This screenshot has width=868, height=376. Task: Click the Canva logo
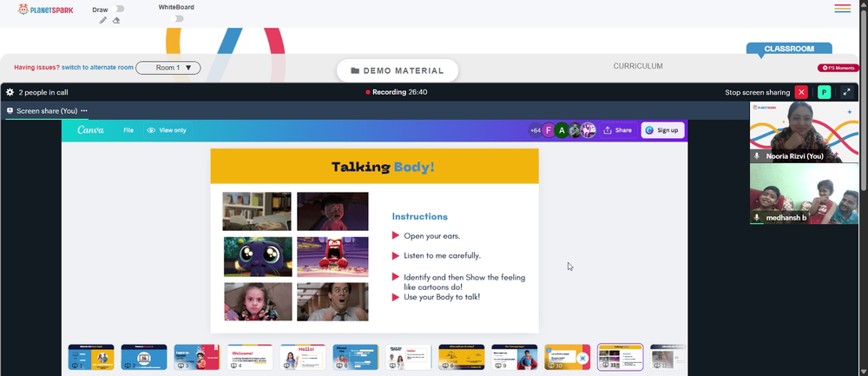90,130
